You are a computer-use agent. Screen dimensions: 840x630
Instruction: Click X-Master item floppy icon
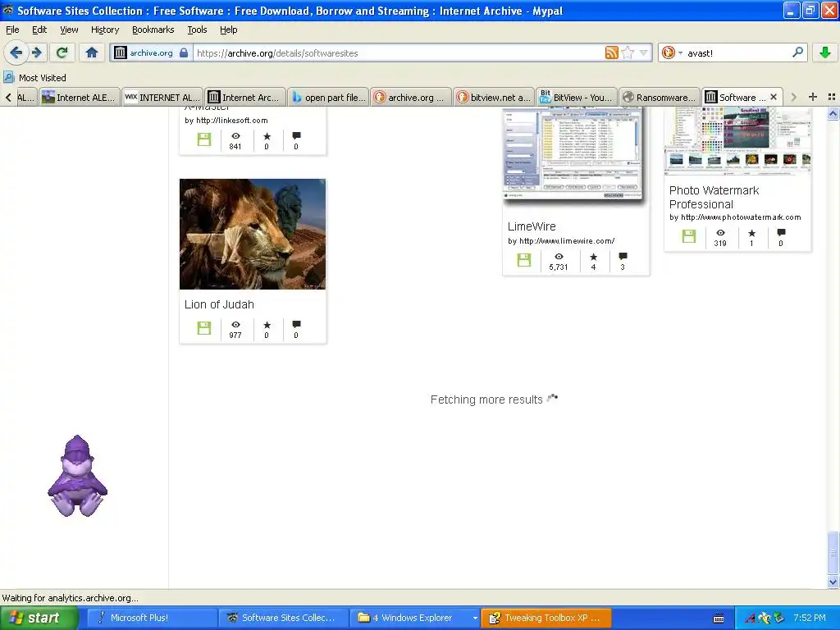click(x=204, y=139)
